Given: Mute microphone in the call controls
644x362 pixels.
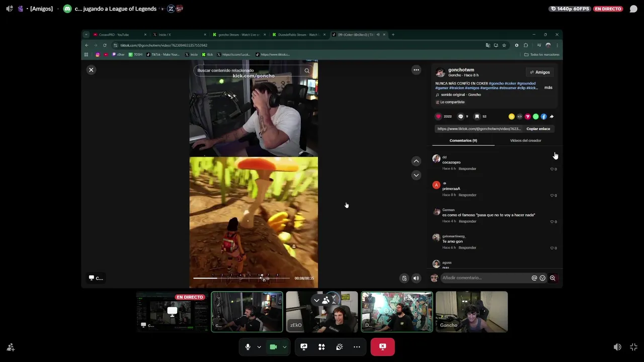Looking at the screenshot, I should pos(248,347).
